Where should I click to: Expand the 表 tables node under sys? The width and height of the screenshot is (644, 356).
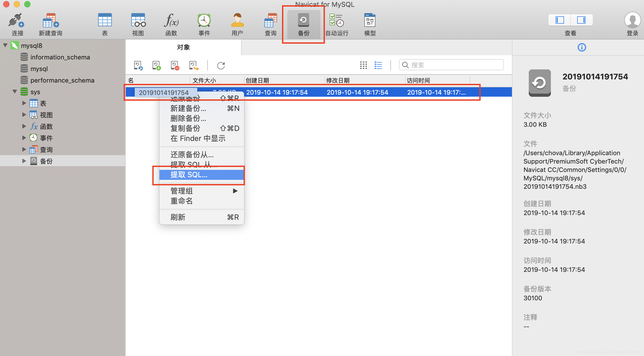click(24, 103)
